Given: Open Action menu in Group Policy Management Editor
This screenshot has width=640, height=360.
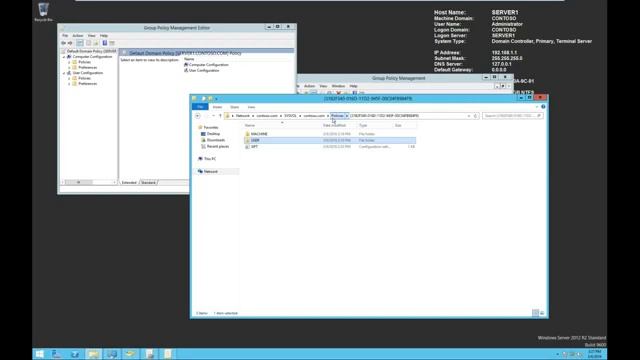Looking at the screenshot, I should pos(78,36).
